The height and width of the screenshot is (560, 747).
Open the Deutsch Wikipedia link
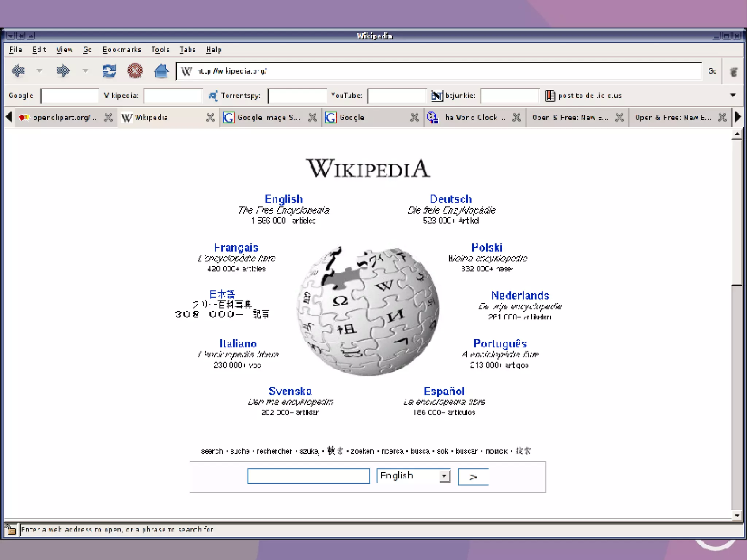pos(450,199)
